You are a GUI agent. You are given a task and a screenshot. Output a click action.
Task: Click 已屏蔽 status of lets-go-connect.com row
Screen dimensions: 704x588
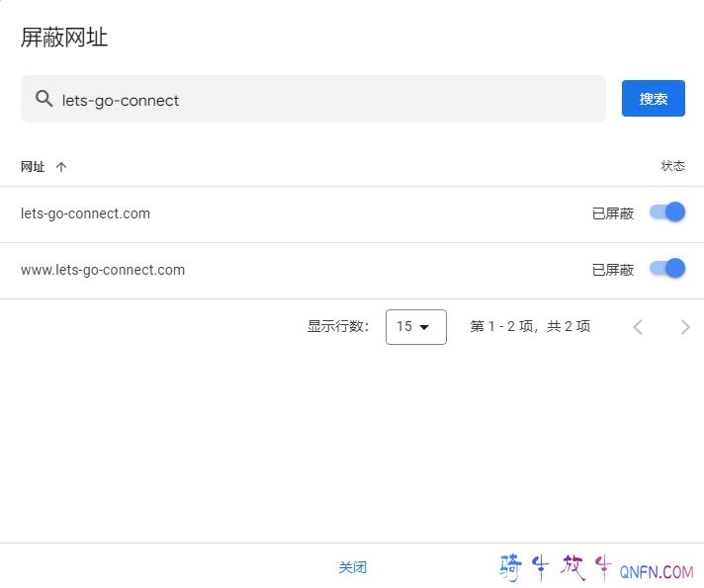(x=612, y=213)
